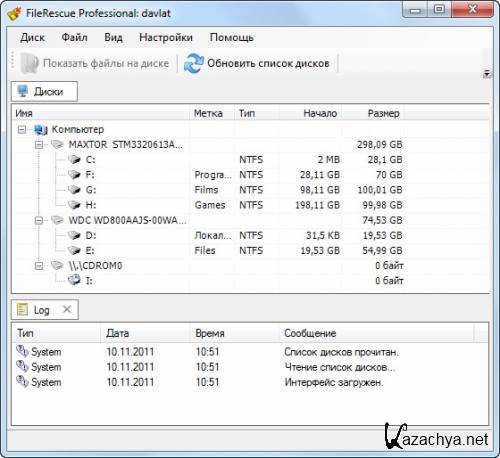Switch to the Диски tab

click(x=44, y=91)
